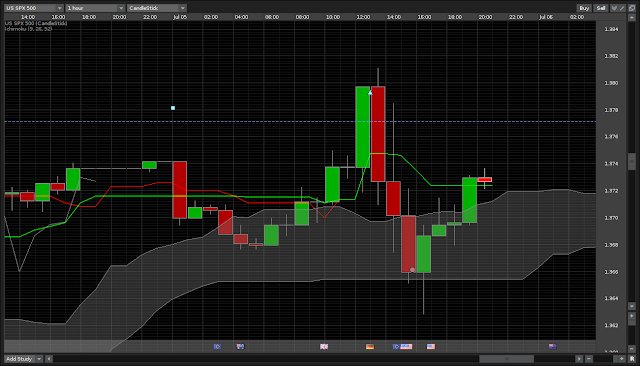Click the Add Study button
640x366 pixels.
[x=19, y=359]
